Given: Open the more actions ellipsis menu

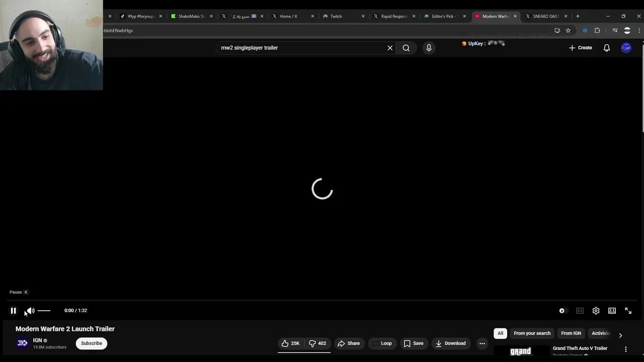Looking at the screenshot, I should coord(482,343).
